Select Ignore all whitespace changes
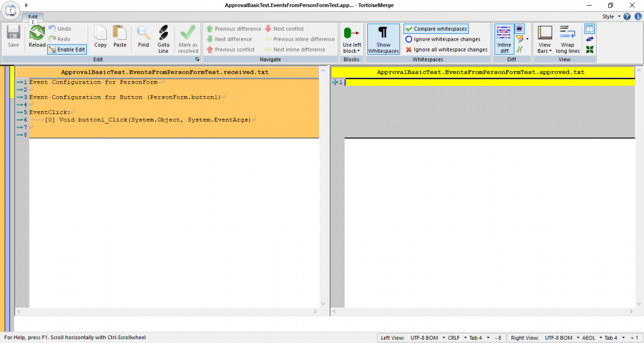Screen dimensions: 644x343 point(447,50)
